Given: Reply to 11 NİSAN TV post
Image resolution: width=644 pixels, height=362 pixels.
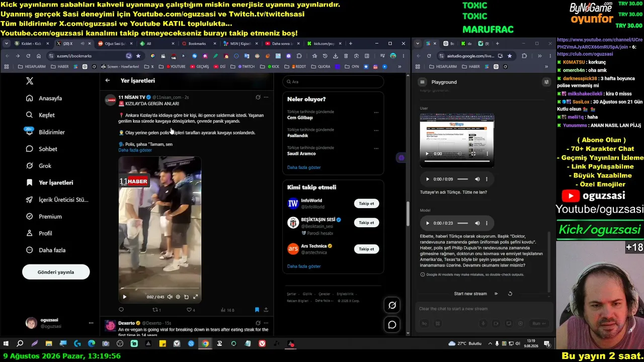Looking at the screenshot, I should tap(121, 310).
